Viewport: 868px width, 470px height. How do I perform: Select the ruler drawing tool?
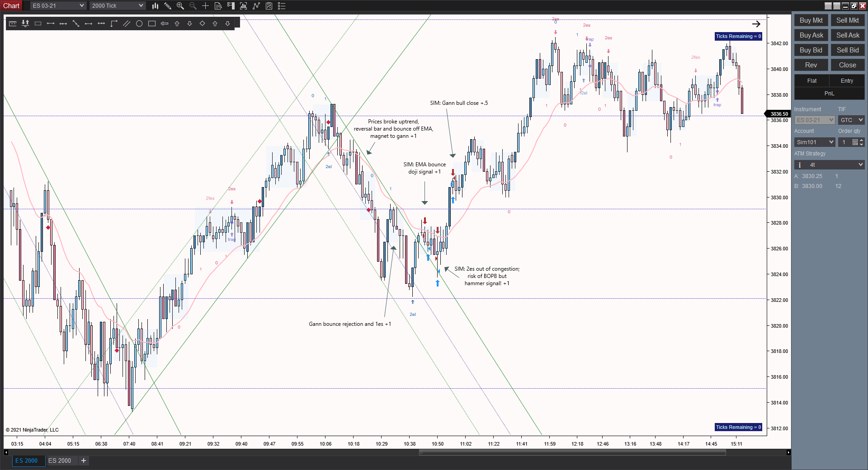(x=13, y=23)
